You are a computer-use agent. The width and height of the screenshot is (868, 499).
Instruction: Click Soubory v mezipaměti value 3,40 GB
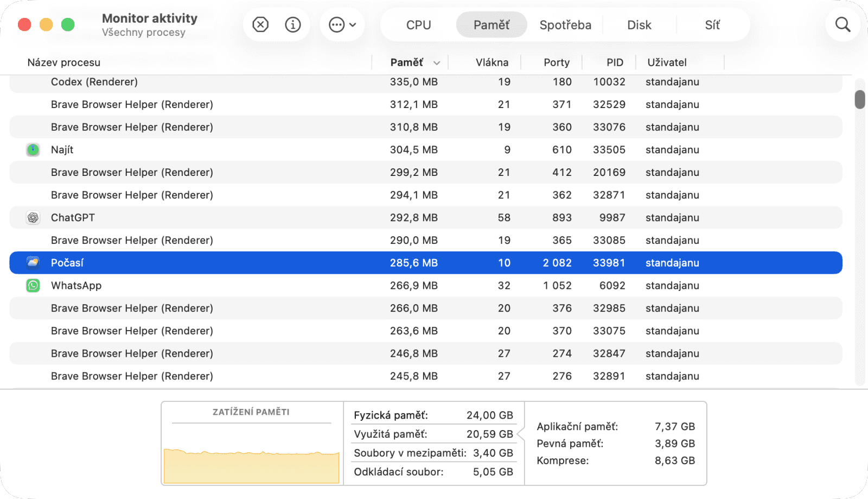(493, 453)
